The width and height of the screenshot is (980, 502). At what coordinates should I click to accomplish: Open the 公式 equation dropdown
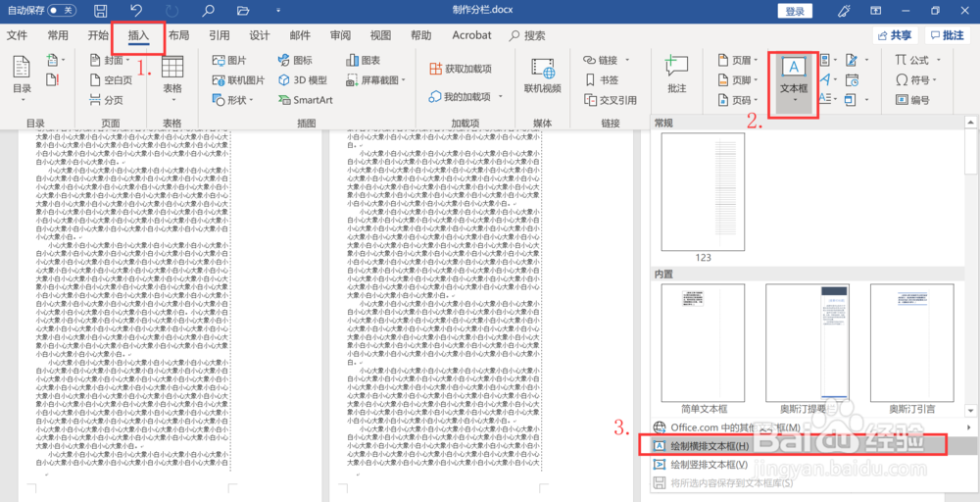(x=916, y=61)
